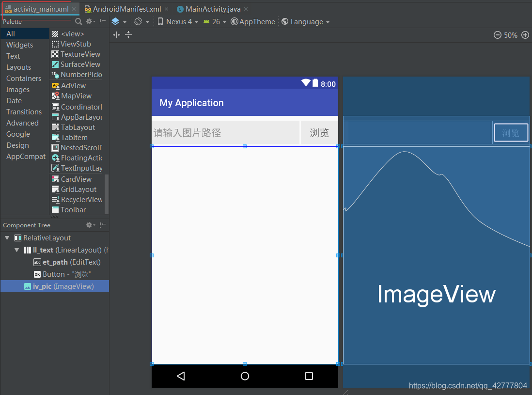532x395 pixels.
Task: Open the palette settings gear
Action: (90, 21)
